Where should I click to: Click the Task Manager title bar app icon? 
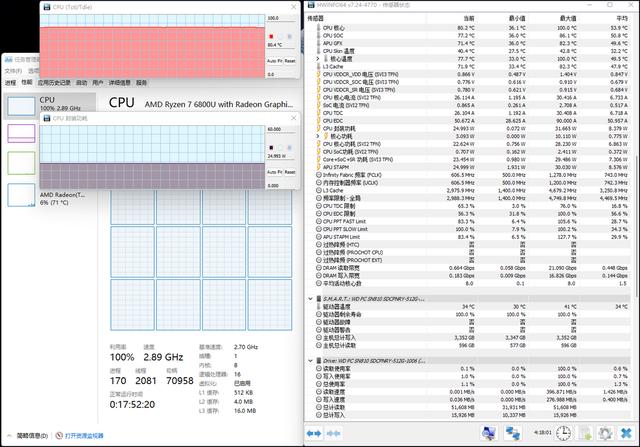[x=9, y=60]
